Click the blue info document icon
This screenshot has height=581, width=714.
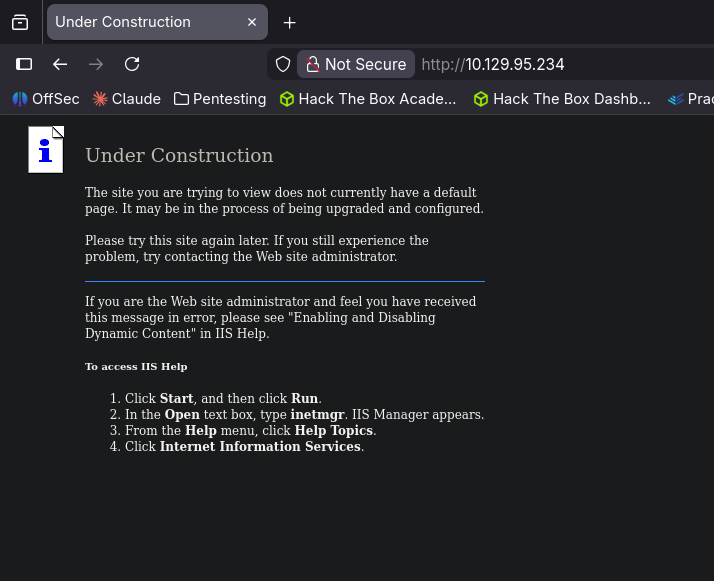click(46, 150)
